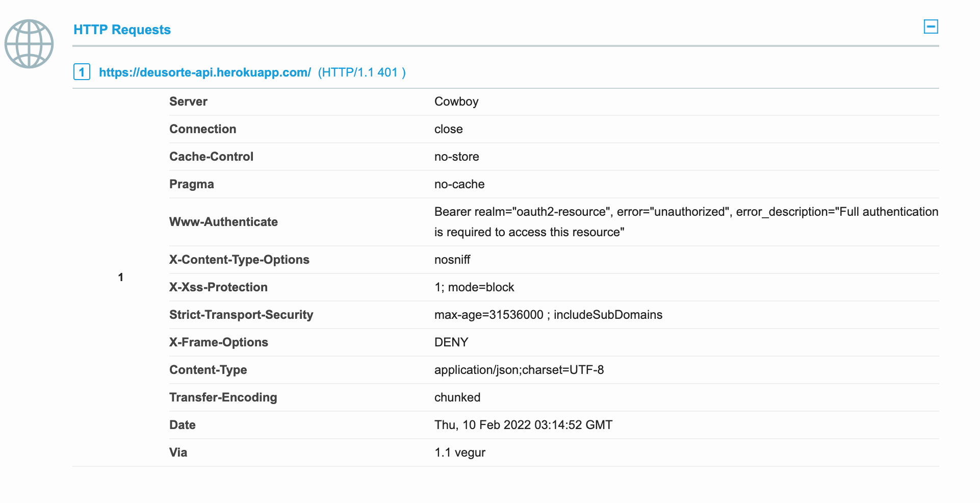The width and height of the screenshot is (980, 503).
Task: Click the Server header name
Action: tap(188, 102)
